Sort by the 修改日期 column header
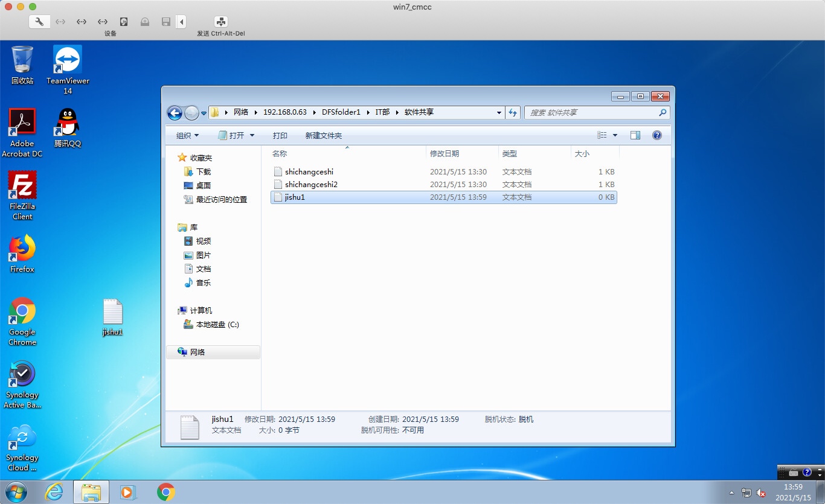The image size is (825, 504). pos(462,154)
